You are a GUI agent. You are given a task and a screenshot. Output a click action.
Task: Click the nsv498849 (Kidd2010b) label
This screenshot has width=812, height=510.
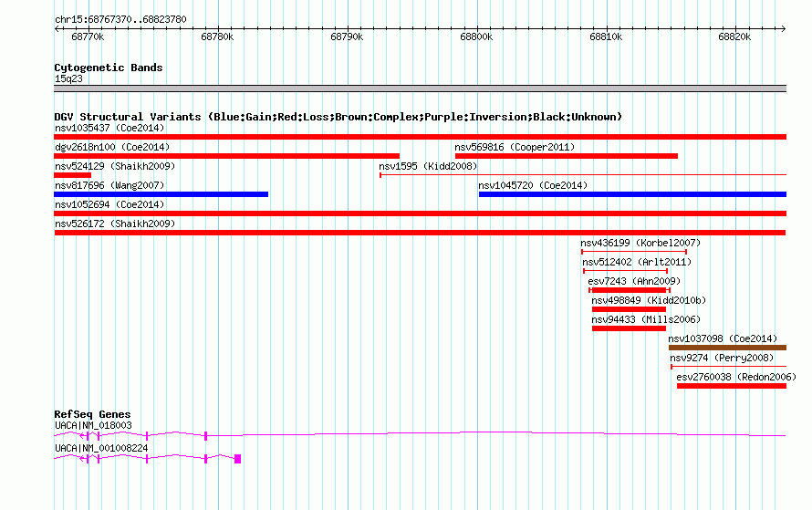click(649, 300)
